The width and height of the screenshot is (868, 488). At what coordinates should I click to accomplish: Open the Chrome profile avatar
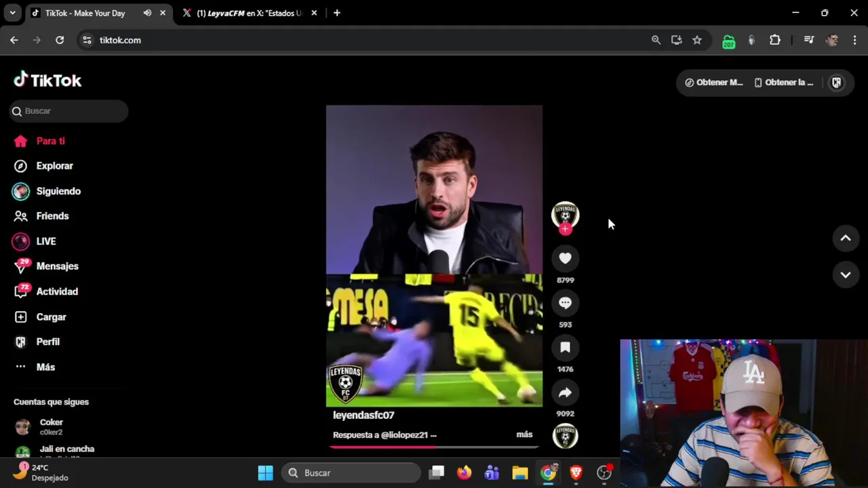click(x=832, y=40)
